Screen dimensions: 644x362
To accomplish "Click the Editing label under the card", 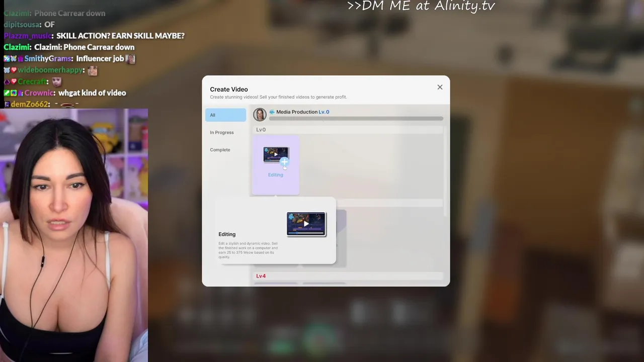I will coord(276,175).
